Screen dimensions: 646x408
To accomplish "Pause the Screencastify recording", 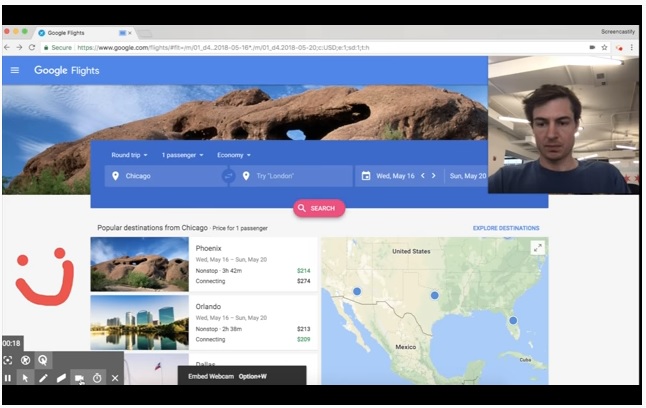I will [x=8, y=378].
